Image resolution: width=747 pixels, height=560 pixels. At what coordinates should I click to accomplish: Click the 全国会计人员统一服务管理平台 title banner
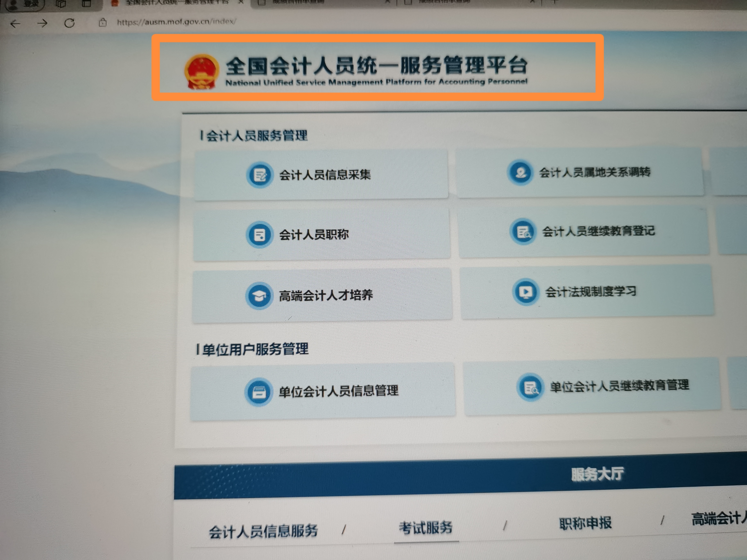tap(378, 68)
